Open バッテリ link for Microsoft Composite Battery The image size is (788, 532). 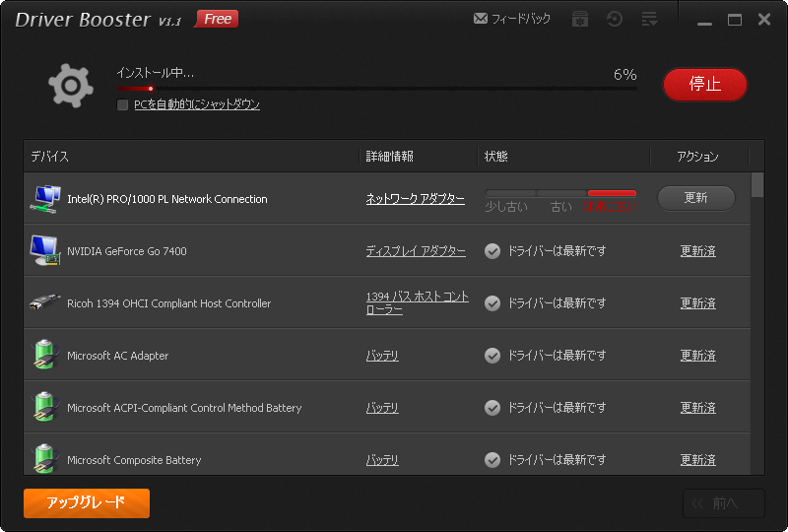(x=382, y=460)
